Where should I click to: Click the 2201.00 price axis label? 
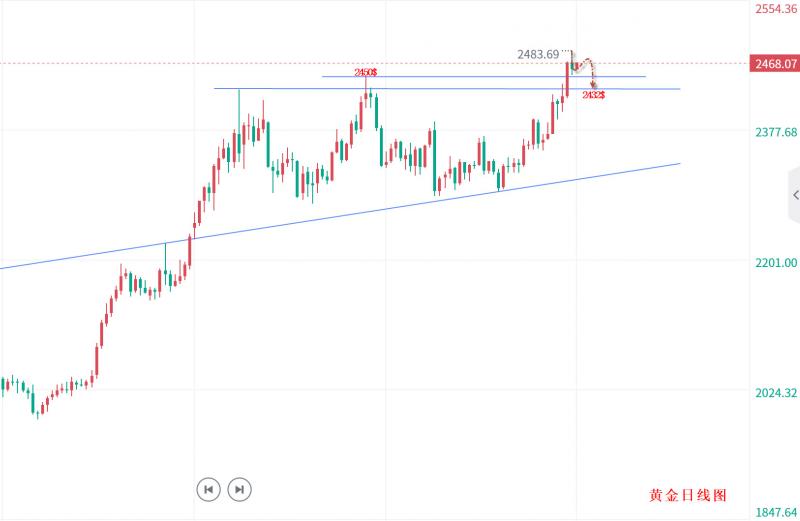click(x=775, y=263)
